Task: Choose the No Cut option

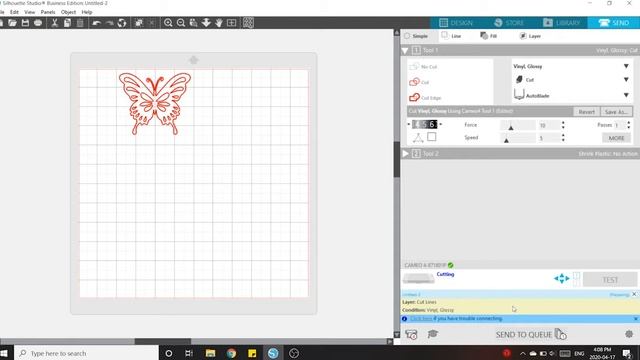Action: [x=423, y=67]
